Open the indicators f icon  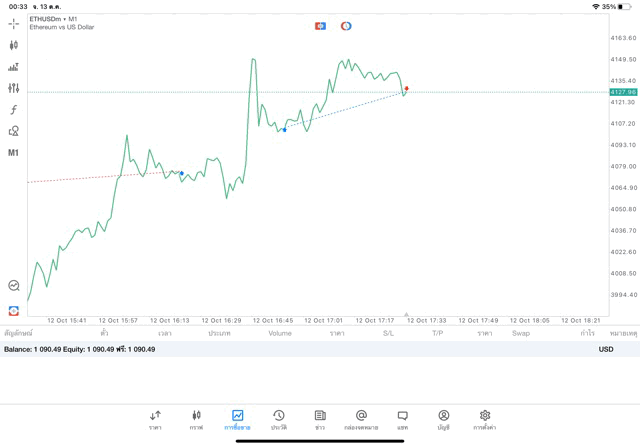(13, 109)
